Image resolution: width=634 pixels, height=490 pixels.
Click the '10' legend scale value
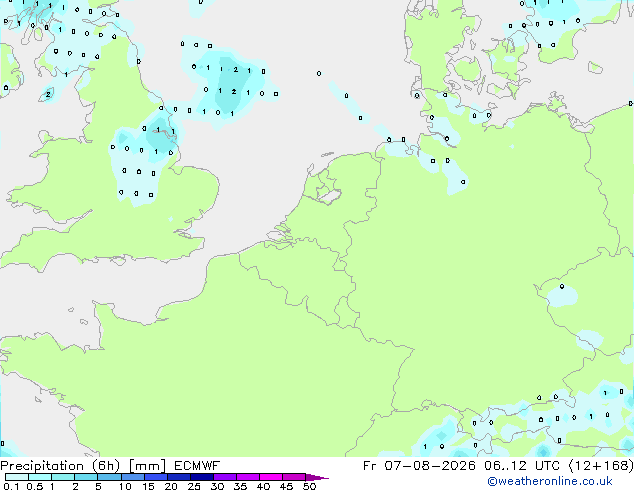(125, 486)
